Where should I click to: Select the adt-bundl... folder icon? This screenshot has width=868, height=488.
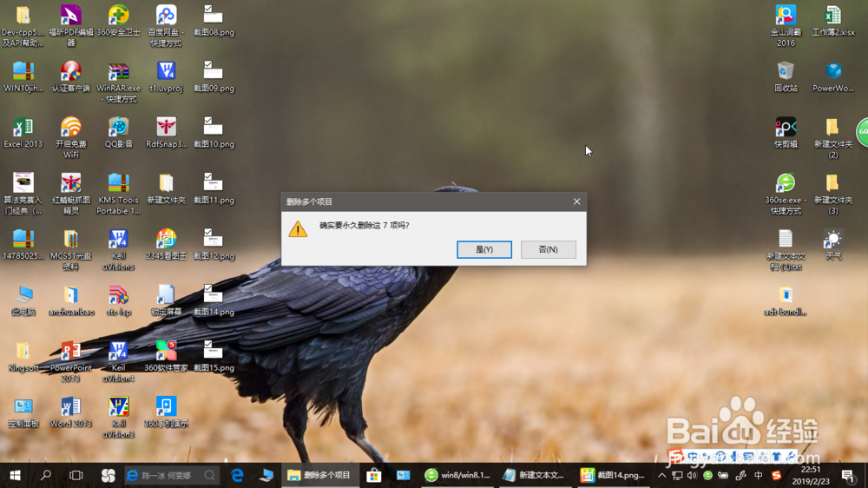(786, 300)
